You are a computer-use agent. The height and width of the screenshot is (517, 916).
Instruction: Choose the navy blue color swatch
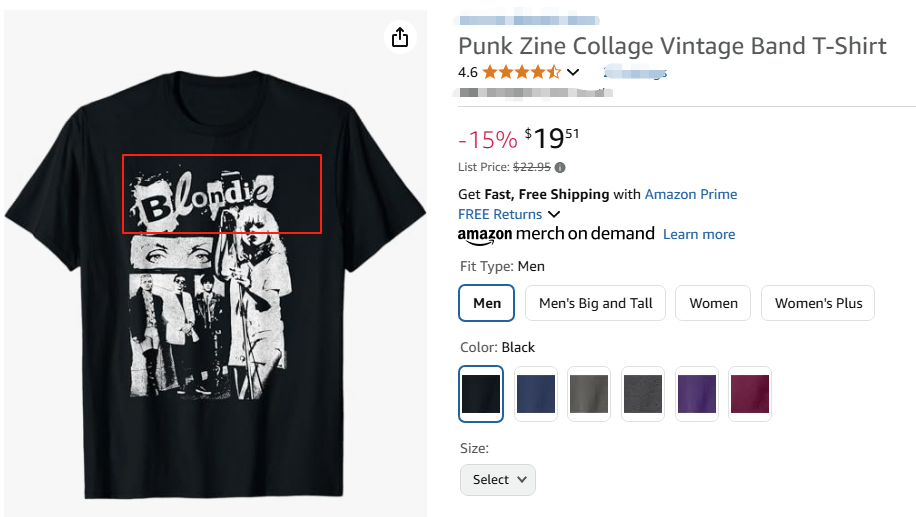[x=535, y=394]
